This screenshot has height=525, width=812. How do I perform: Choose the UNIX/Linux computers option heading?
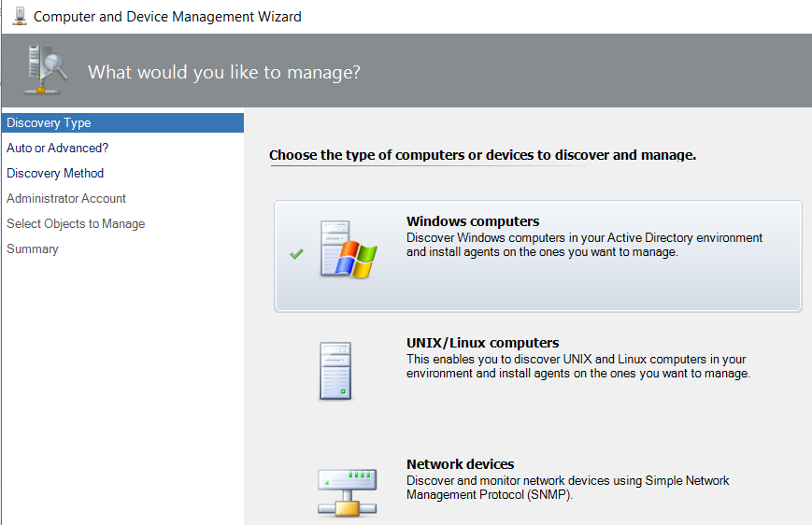point(483,343)
